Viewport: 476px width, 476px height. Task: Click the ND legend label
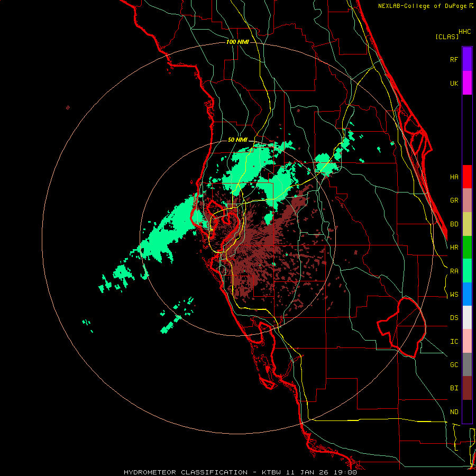click(454, 412)
